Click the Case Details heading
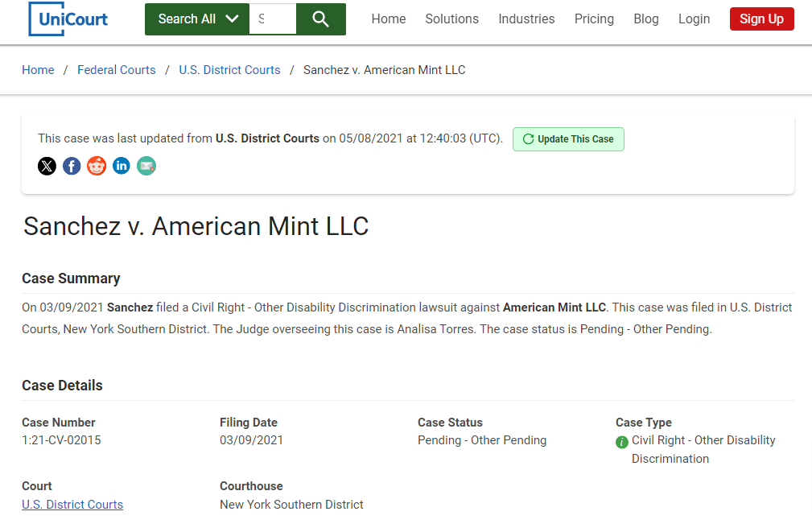 click(62, 386)
